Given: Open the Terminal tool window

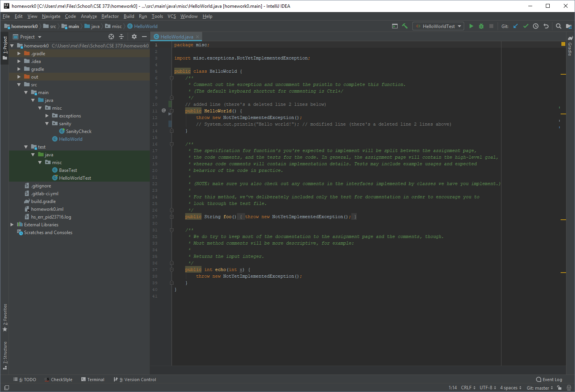Looking at the screenshot, I should click(96, 380).
